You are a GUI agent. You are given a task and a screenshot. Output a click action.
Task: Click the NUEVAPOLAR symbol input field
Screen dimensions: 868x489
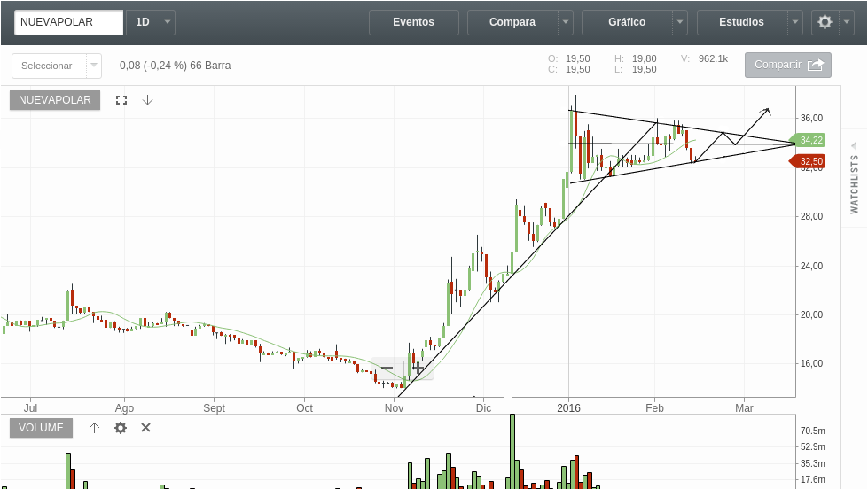click(68, 22)
